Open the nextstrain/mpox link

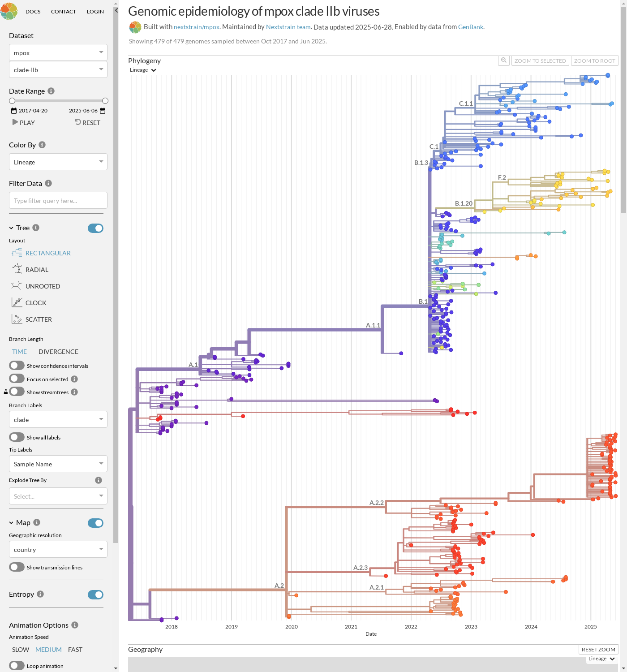pos(196,27)
